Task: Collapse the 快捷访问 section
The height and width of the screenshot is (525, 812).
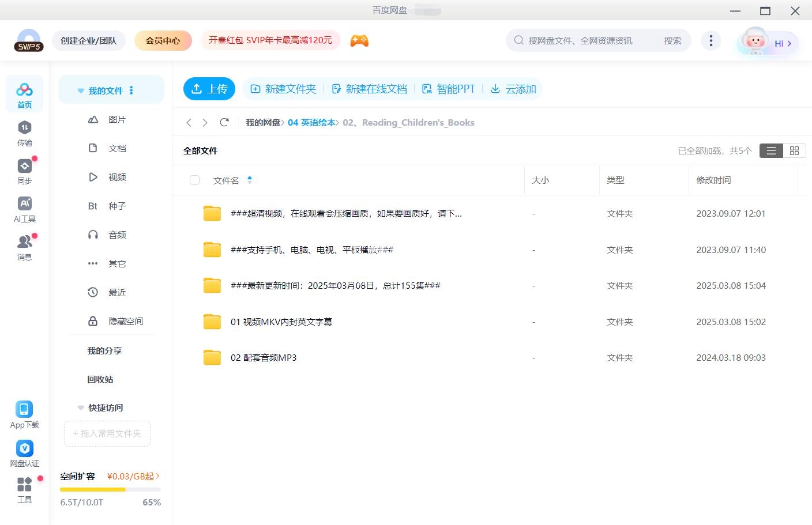Action: [x=80, y=407]
